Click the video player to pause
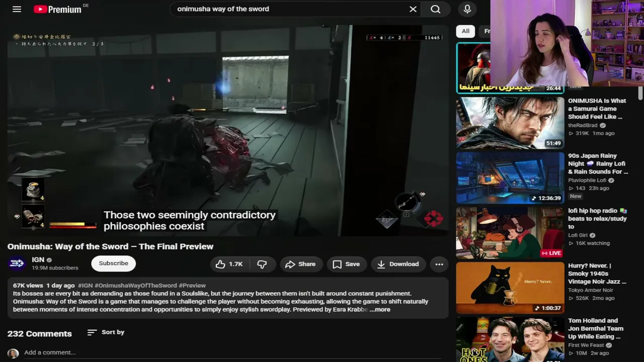Image resolution: width=644 pixels, height=362 pixels. click(227, 130)
